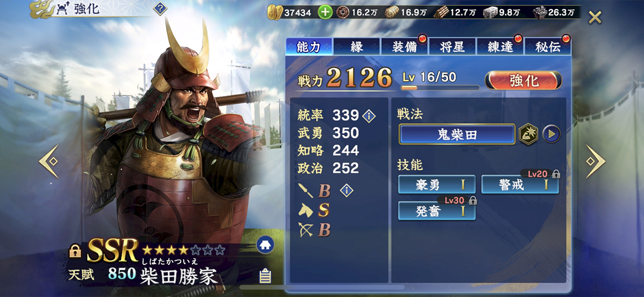Screen dimensions: 644x297
Task: Open the 豪勇 skill
Action: pos(437,185)
